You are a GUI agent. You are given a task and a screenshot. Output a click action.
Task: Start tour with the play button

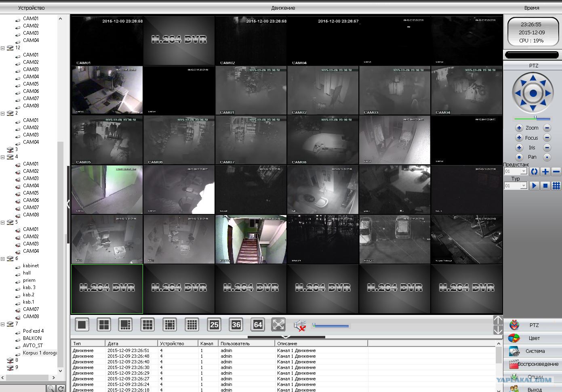(x=534, y=186)
